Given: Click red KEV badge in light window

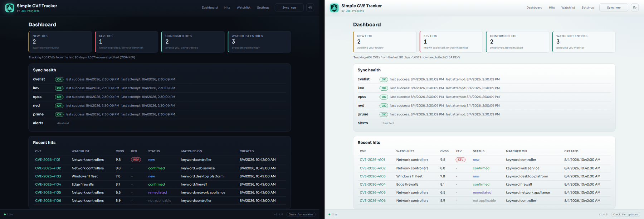Looking at the screenshot, I should point(460,160).
